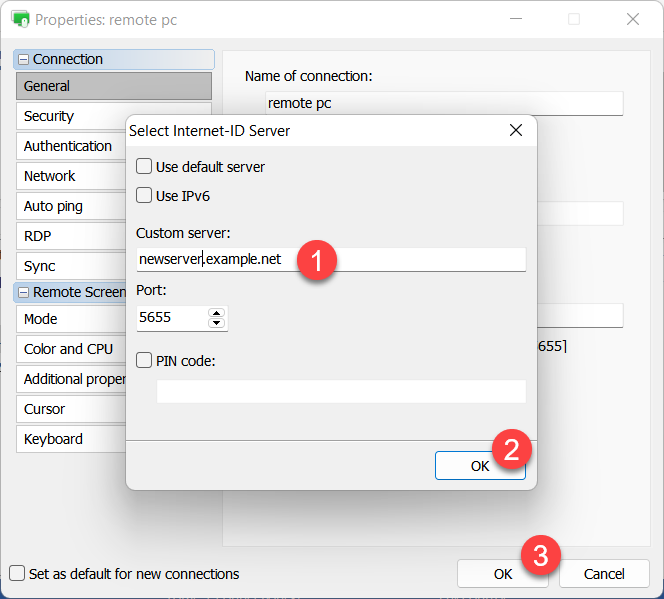Viewport: 664px width, 599px height.
Task: Click the Port number field
Action: [x=171, y=318]
